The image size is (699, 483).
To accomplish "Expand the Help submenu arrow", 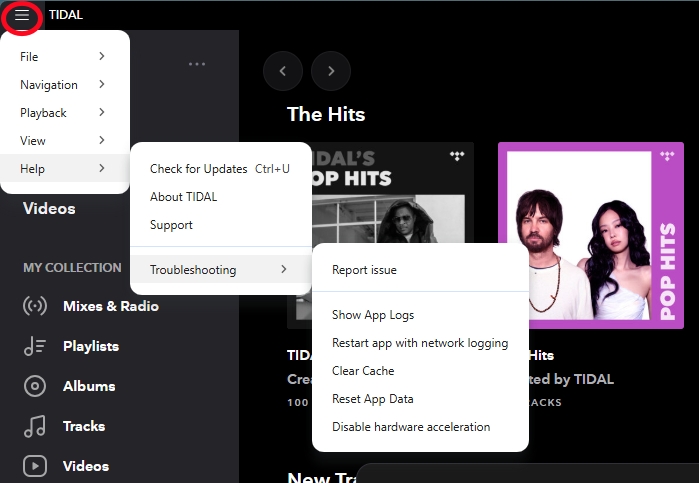I will click(x=102, y=168).
